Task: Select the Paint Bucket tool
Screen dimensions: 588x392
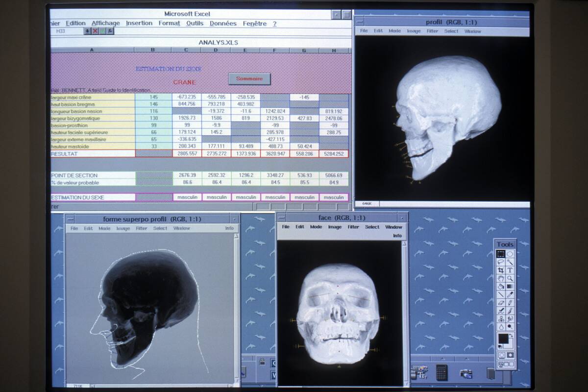Action: [501, 286]
